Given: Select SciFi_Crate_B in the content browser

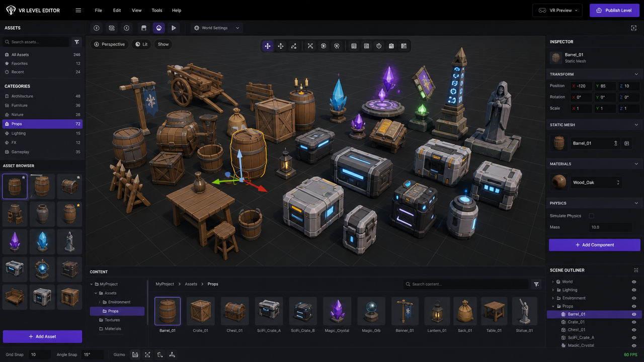Looking at the screenshot, I should (x=303, y=315).
